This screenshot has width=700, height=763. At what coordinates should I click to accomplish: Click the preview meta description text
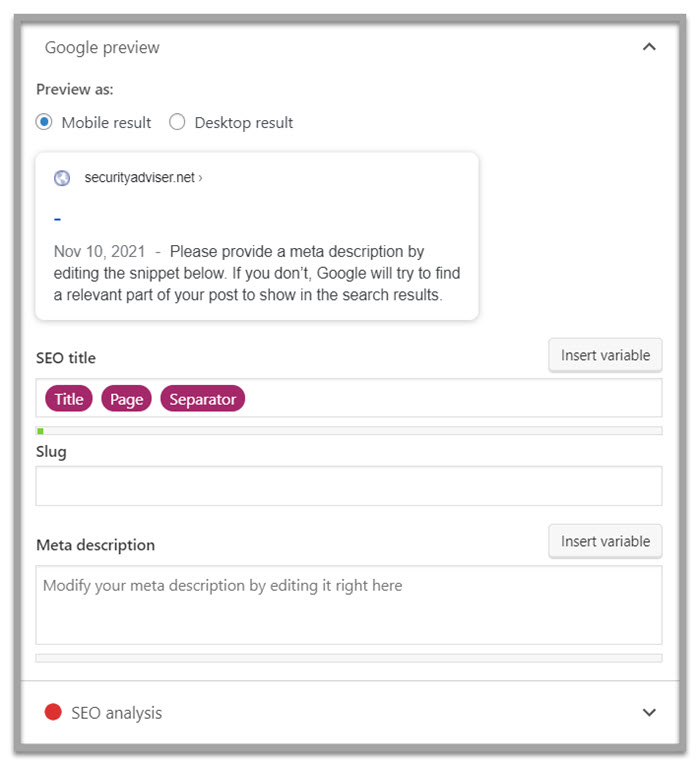click(x=257, y=274)
